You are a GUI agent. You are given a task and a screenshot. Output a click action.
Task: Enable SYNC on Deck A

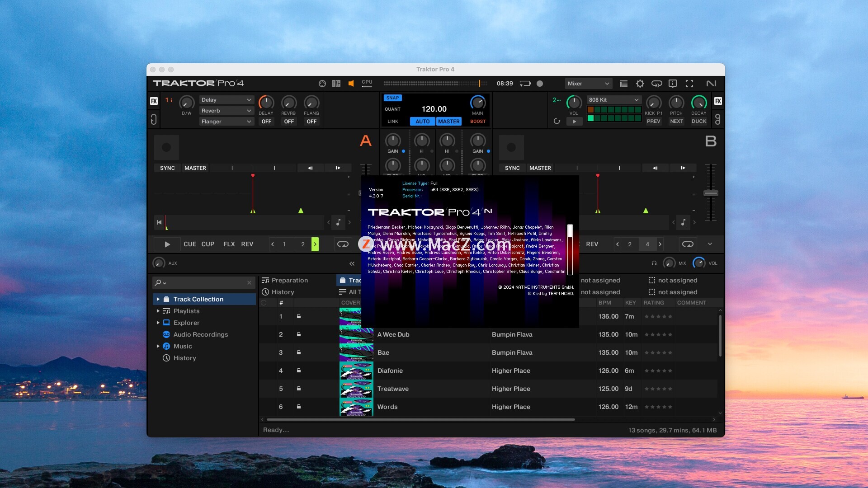coord(167,168)
